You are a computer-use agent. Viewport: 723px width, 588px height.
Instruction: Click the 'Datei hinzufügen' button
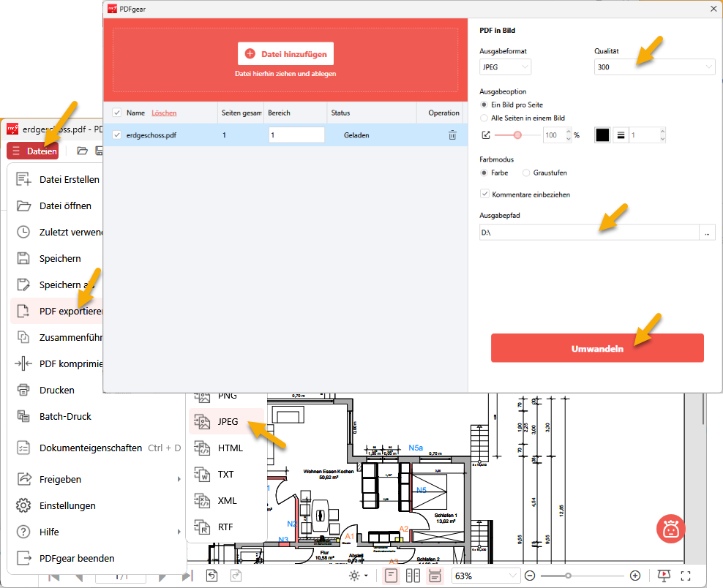(285, 53)
